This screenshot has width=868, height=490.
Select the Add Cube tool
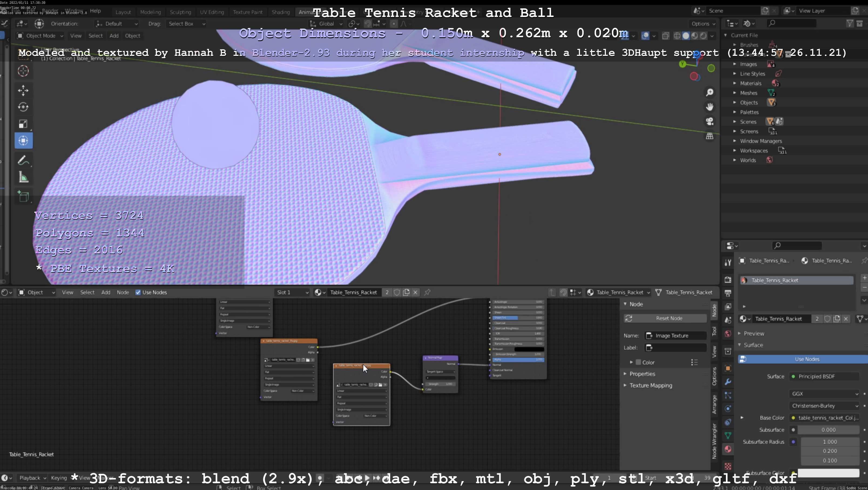point(23,197)
